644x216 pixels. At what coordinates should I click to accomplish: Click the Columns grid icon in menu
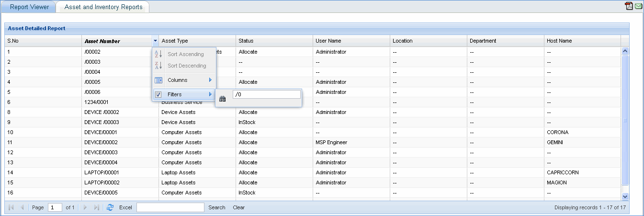tap(158, 80)
